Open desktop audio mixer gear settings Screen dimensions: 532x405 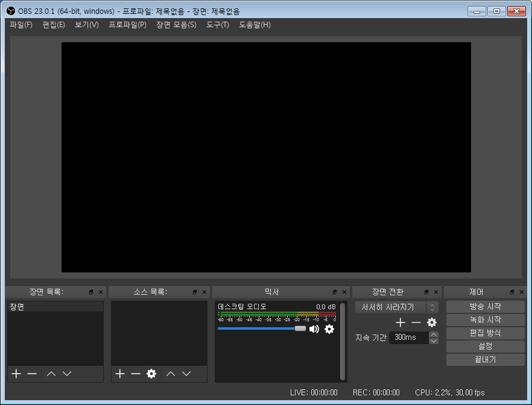(x=329, y=329)
